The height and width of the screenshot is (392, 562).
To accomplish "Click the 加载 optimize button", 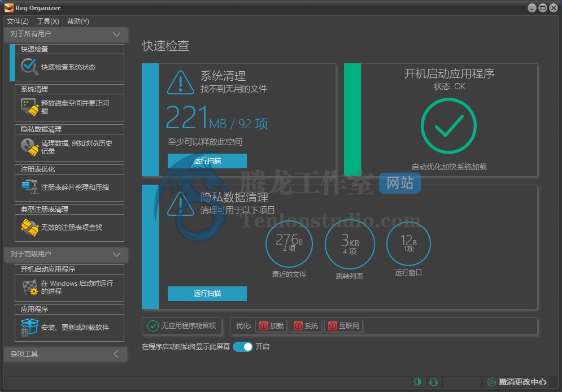I will pyautogui.click(x=271, y=326).
